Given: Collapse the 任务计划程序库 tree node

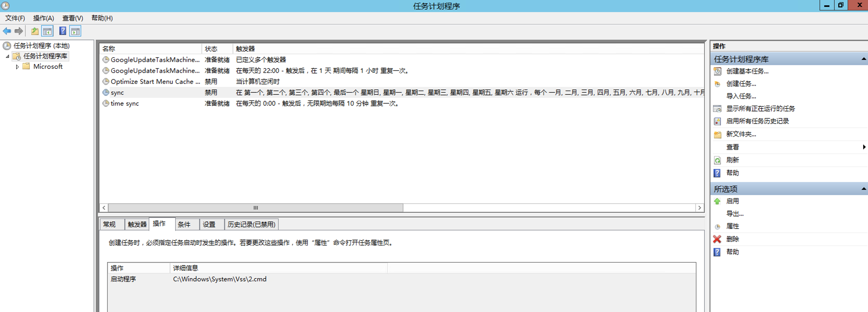Looking at the screenshot, I should pos(8,56).
